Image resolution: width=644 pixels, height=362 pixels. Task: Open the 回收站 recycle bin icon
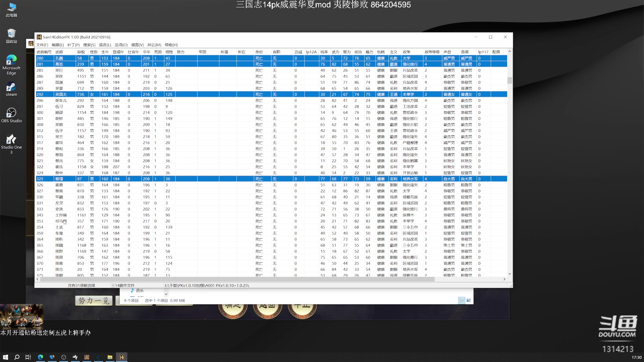click(x=11, y=36)
